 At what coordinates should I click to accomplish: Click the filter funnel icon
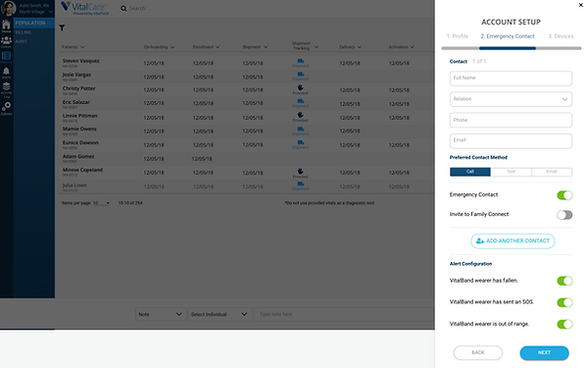[62, 27]
